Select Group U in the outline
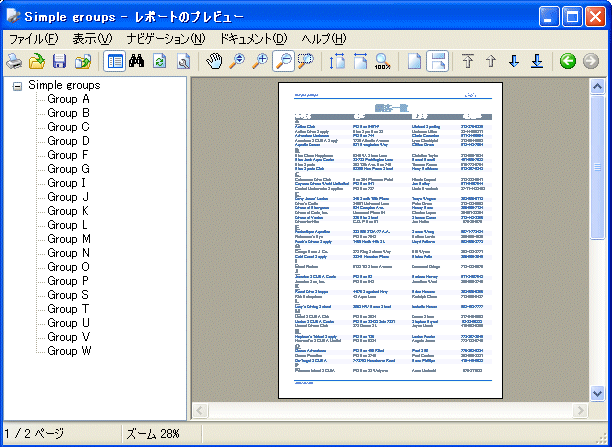 [68, 323]
